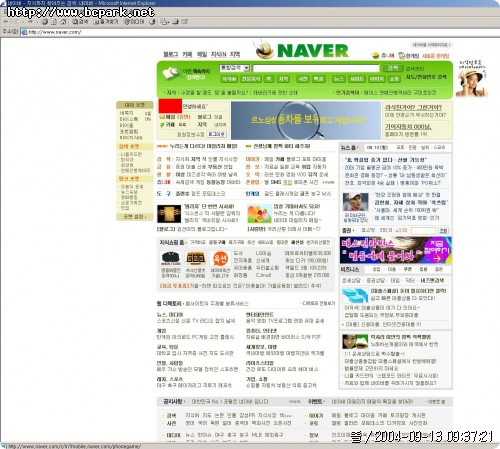Open the 지도/전화번호 검색 link
This screenshot has height=449, width=500.
[x=426, y=77]
